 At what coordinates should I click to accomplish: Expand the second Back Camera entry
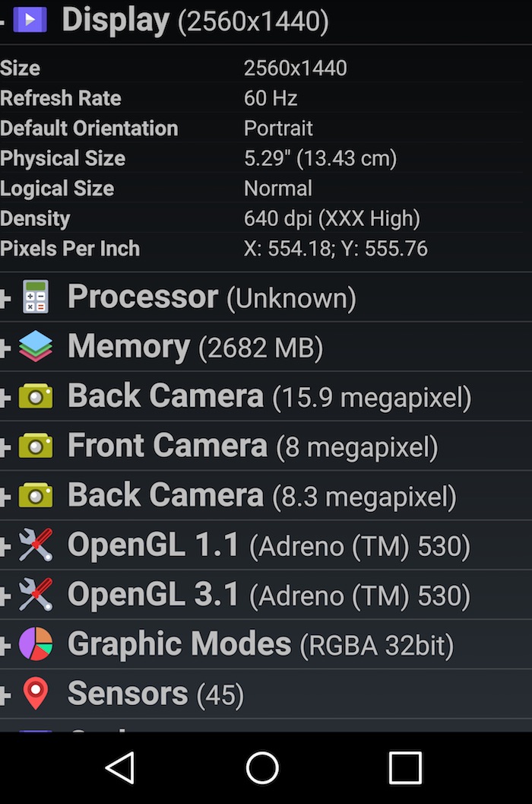coord(6,495)
